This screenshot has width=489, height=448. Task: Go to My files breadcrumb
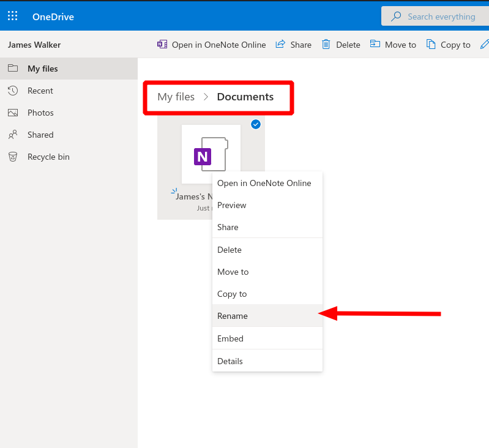(x=176, y=97)
